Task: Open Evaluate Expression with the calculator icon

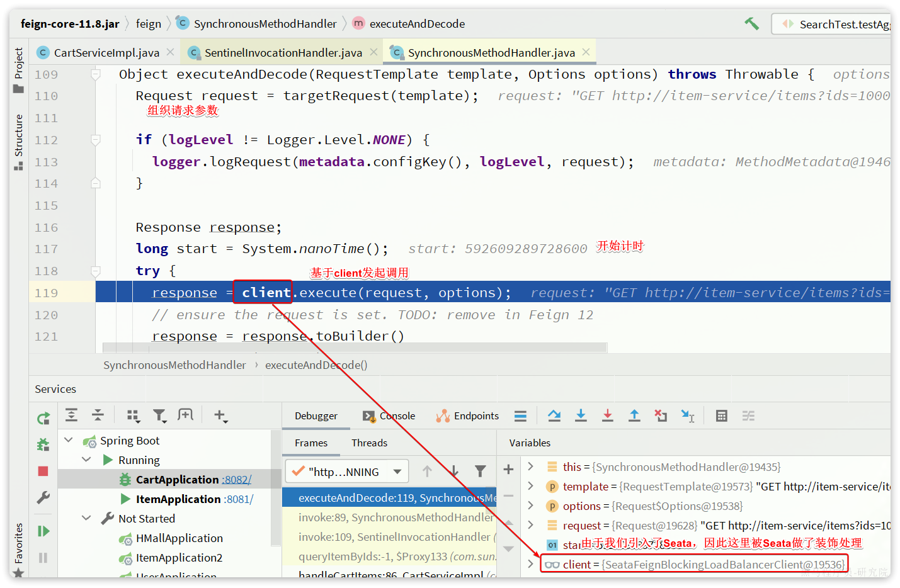Action: [x=721, y=416]
